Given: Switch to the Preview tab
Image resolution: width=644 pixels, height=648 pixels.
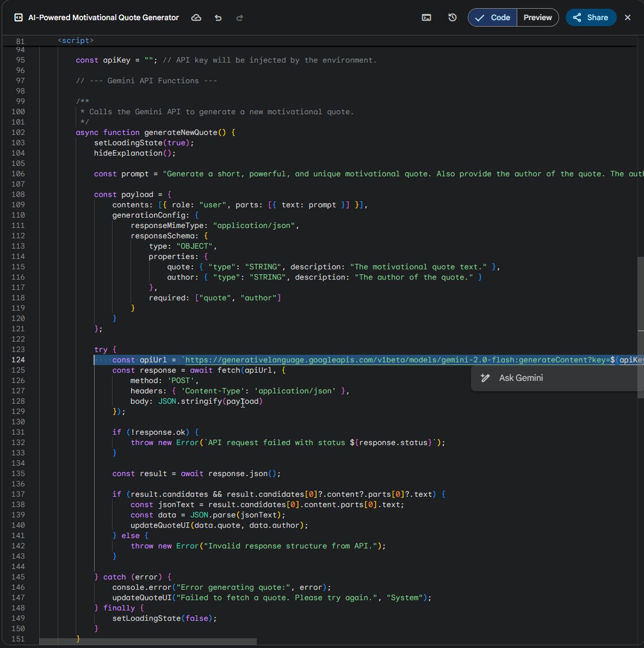Looking at the screenshot, I should click(537, 17).
